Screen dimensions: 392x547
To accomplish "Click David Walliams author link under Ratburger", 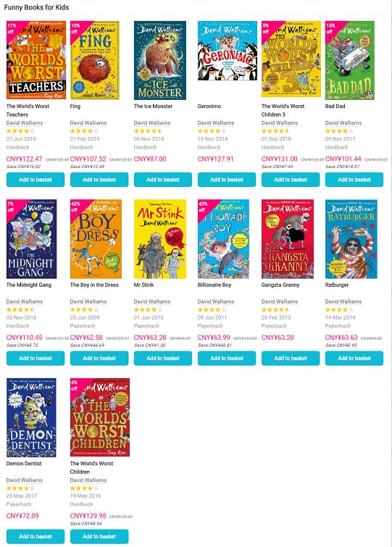I will click(x=343, y=301).
